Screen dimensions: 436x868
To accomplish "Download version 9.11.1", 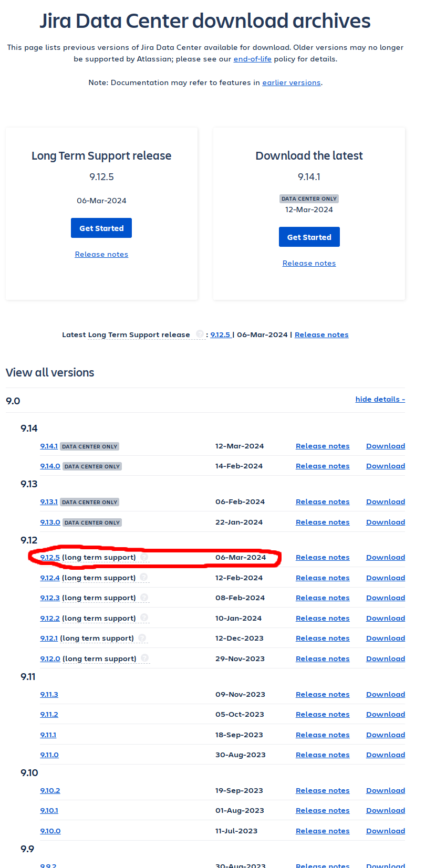I will pyautogui.click(x=386, y=735).
